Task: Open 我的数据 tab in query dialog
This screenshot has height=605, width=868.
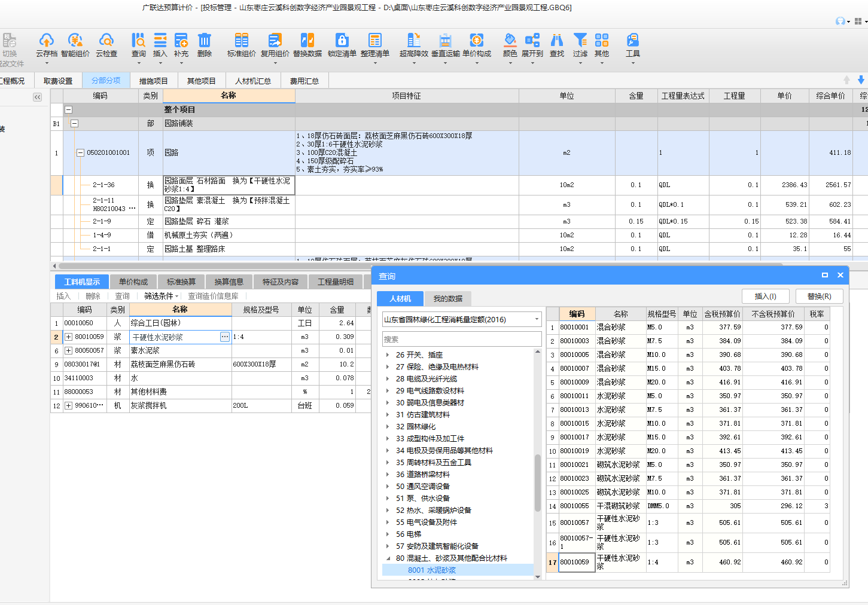Action: tap(448, 298)
